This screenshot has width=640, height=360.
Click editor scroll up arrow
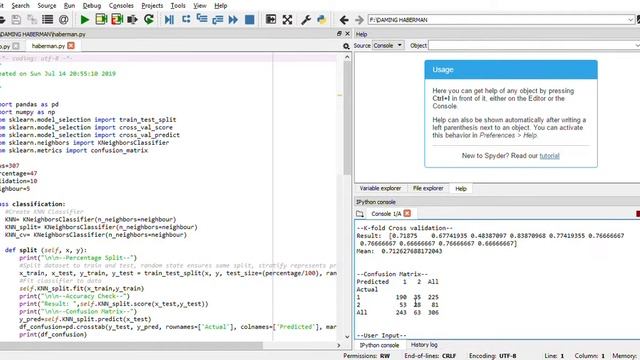(x=347, y=57)
